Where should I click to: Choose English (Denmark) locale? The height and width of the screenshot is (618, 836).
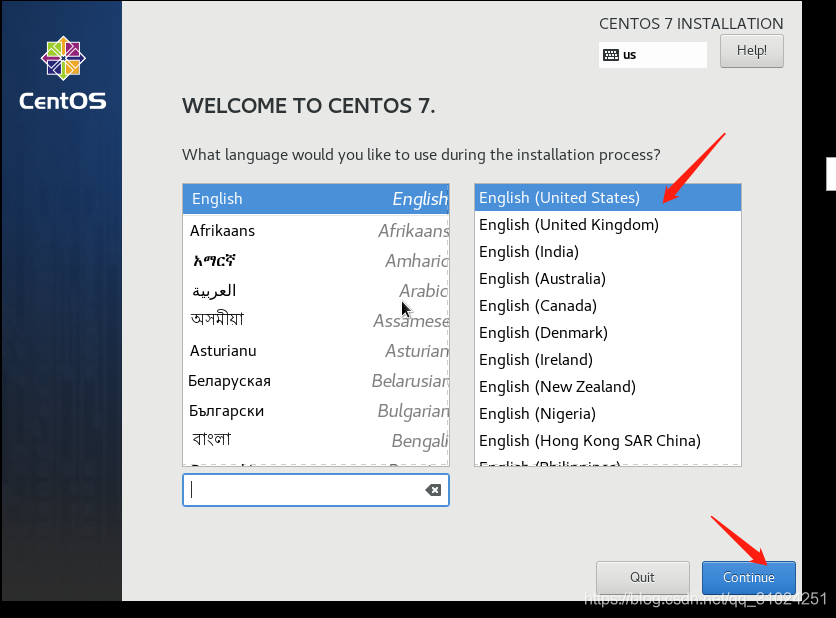tap(608, 333)
